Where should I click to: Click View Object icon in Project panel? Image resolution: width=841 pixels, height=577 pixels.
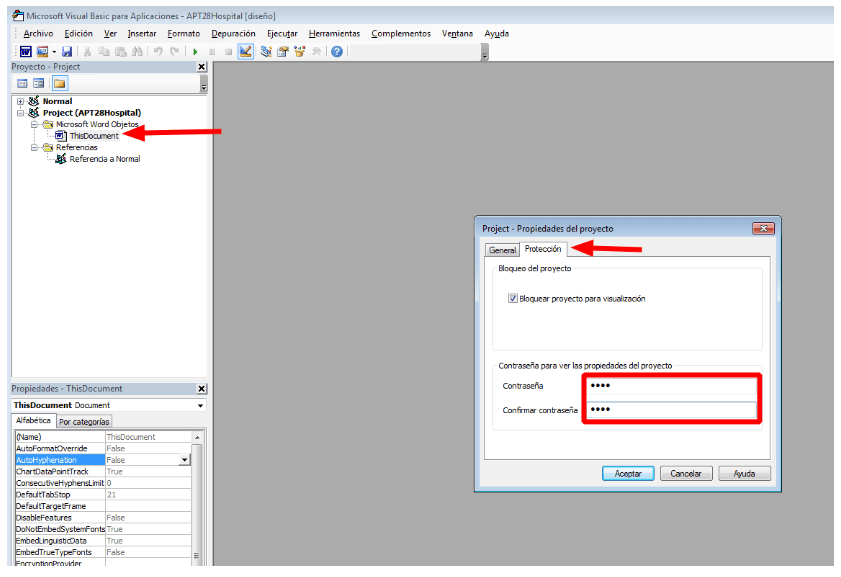pyautogui.click(x=39, y=83)
